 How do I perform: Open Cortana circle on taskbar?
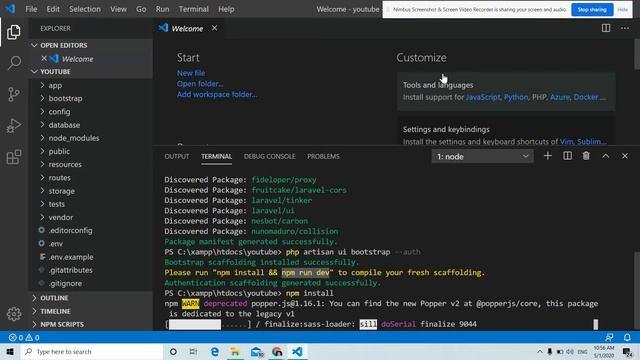[x=173, y=351]
